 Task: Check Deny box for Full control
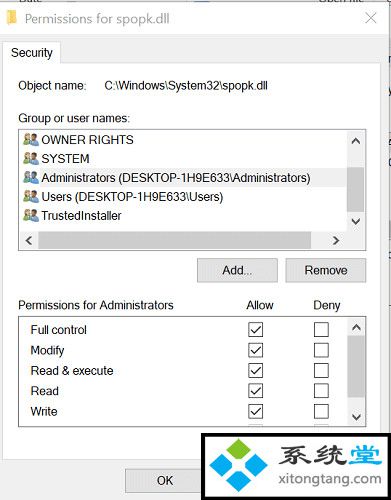tap(321, 330)
